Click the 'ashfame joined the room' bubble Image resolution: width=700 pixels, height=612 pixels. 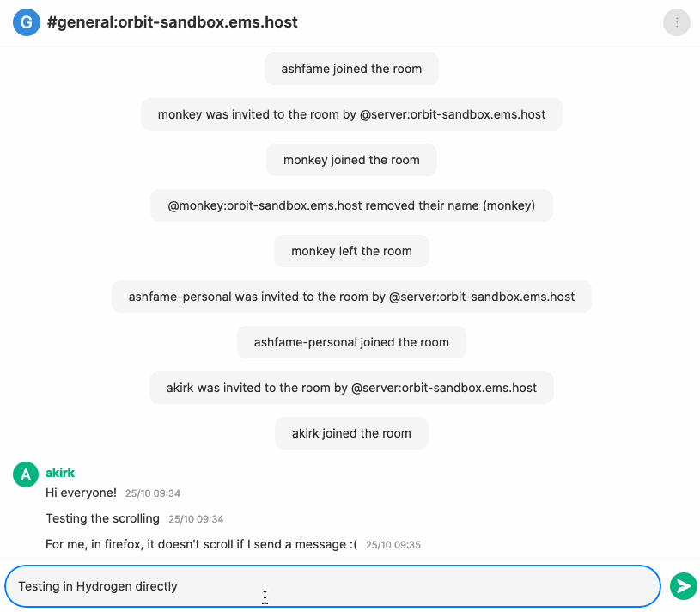click(350, 68)
